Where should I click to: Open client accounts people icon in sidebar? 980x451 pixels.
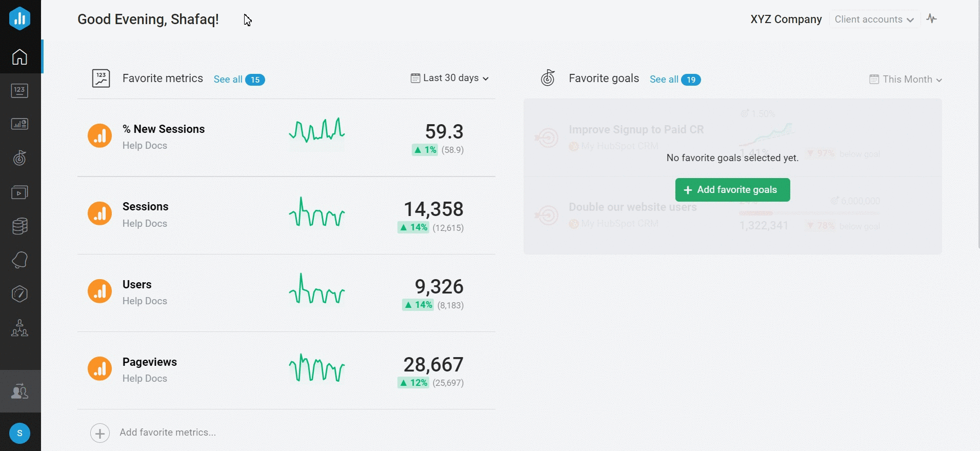(20, 391)
